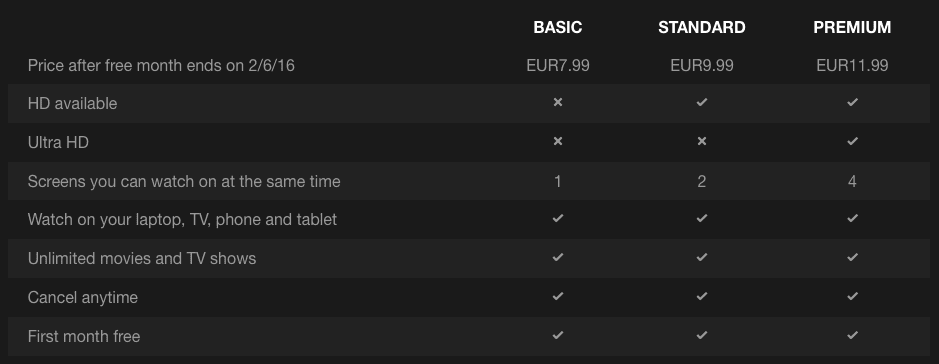The width and height of the screenshot is (939, 364).
Task: Click the Basic plan Cancel anytime checkmark
Action: tap(558, 296)
